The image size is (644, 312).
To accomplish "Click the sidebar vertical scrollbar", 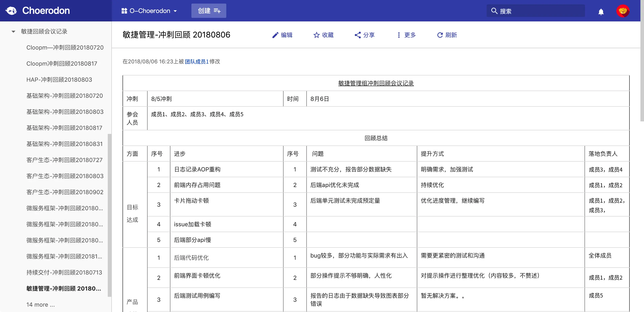I will pyautogui.click(x=109, y=215).
